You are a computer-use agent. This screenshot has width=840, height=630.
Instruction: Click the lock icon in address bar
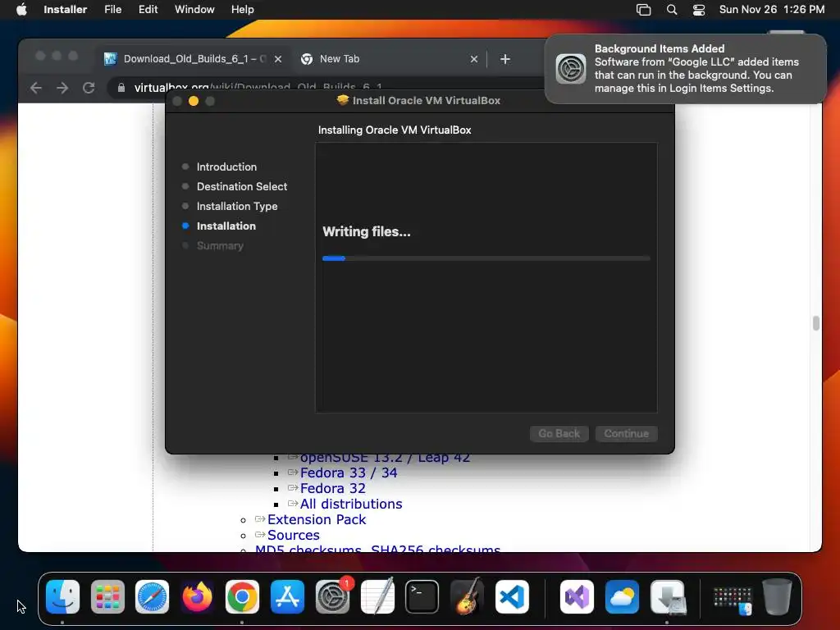121,88
